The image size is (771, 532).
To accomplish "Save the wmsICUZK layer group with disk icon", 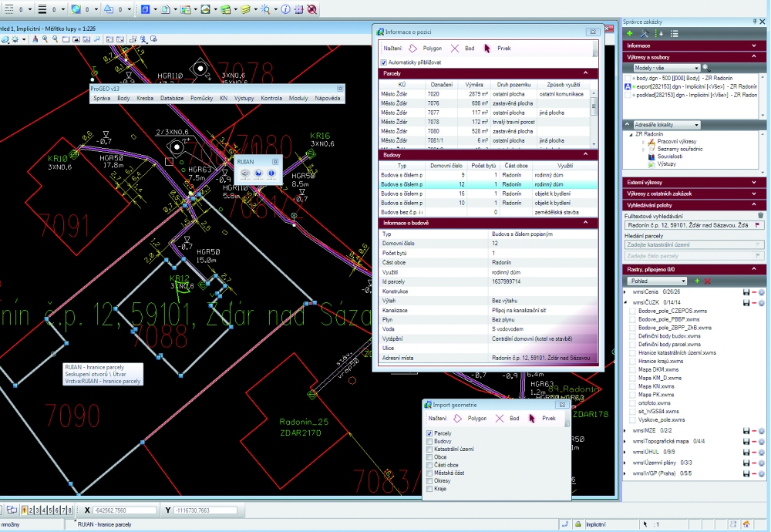I will tap(746, 302).
